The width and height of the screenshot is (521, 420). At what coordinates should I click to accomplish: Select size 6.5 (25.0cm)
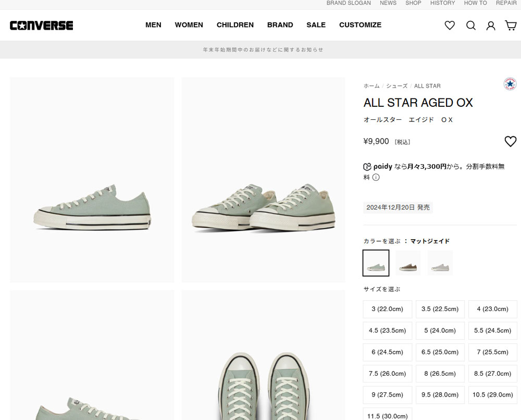440,352
